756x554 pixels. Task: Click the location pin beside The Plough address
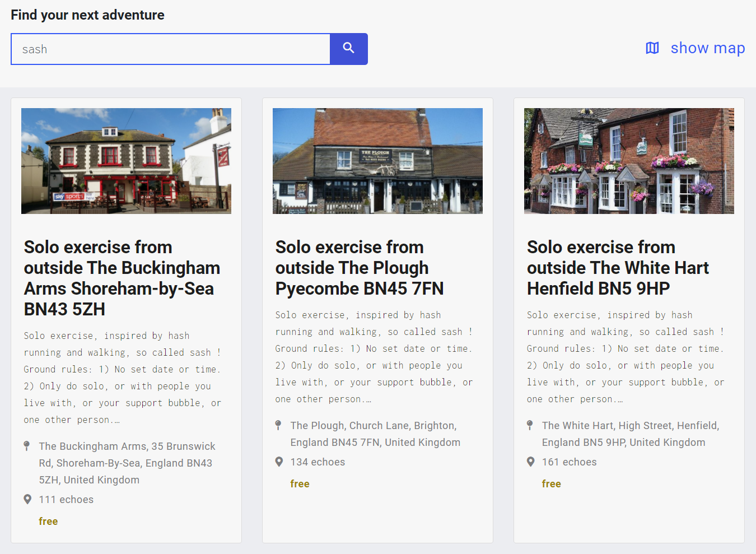coord(278,426)
